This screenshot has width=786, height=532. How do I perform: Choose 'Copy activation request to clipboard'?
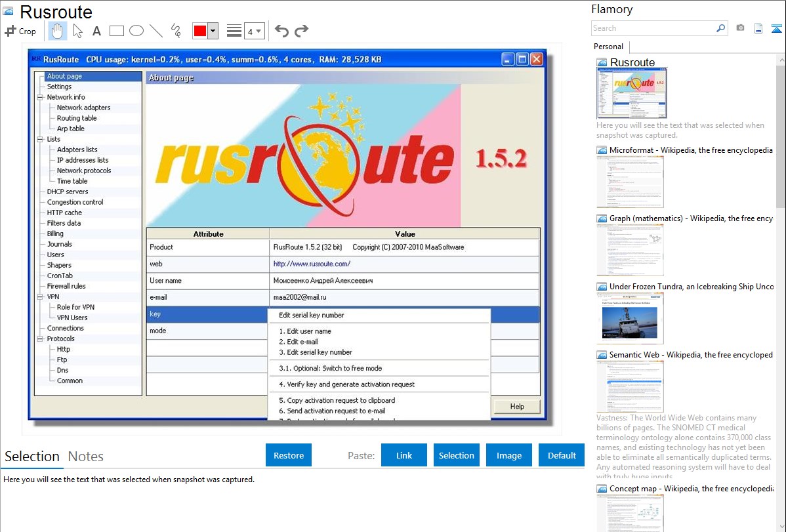337,401
